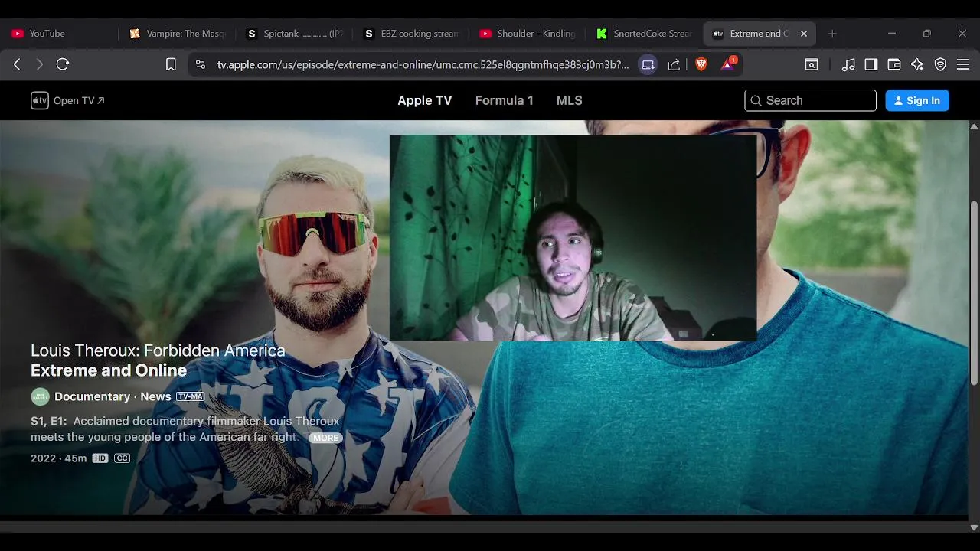Restore down the browser window
The image size is (980, 551).
pyautogui.click(x=926, y=34)
